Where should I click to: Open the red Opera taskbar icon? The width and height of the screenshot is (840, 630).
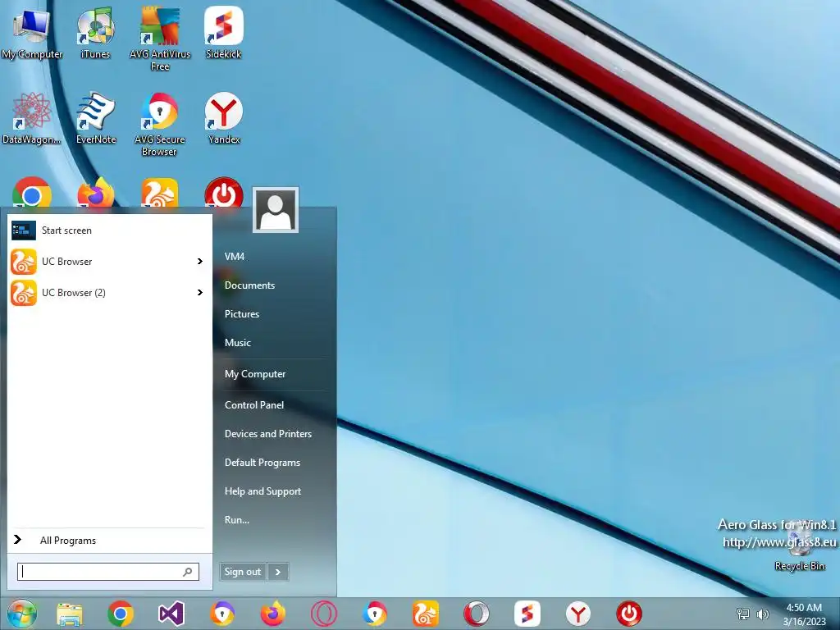477,614
